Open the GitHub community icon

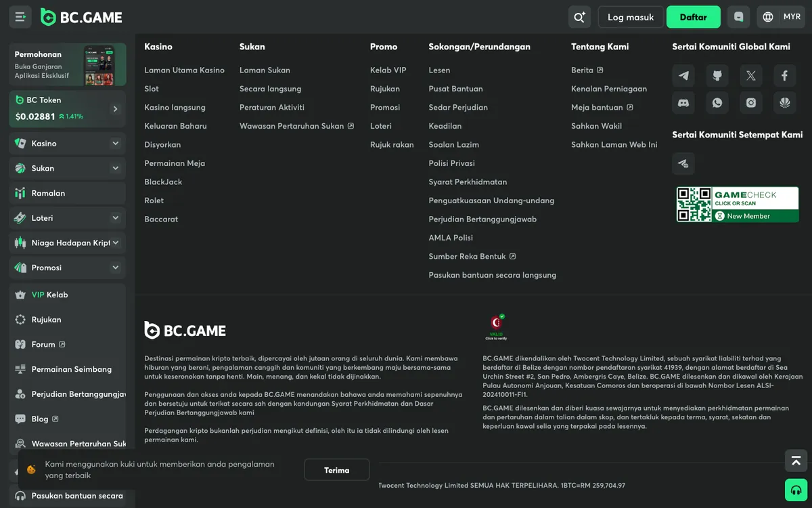click(x=717, y=76)
